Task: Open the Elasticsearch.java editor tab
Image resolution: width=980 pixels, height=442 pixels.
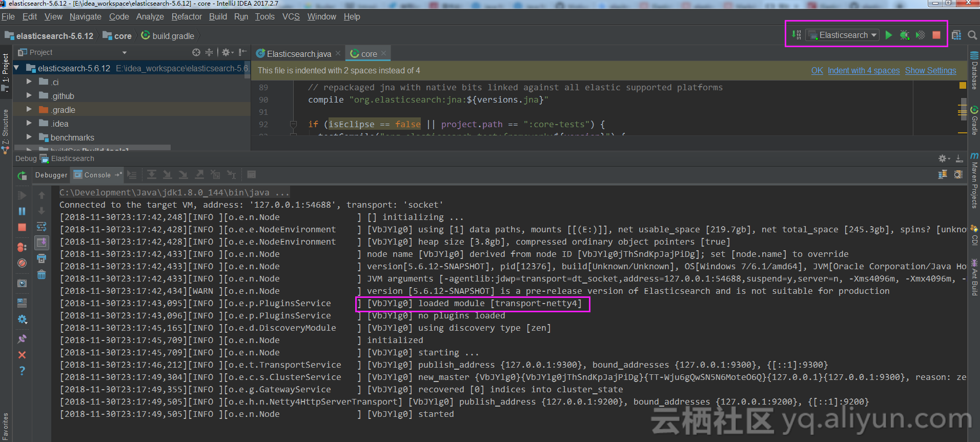Action: click(x=299, y=54)
